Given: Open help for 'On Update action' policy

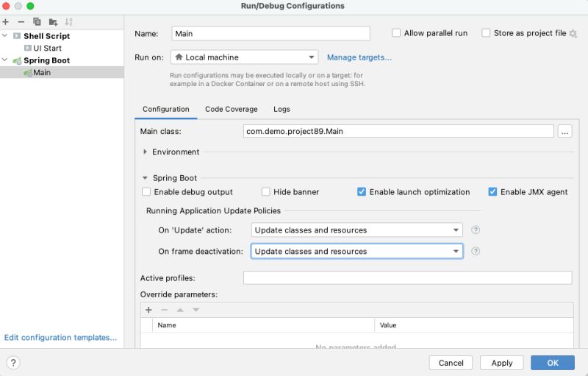Looking at the screenshot, I should tap(476, 230).
